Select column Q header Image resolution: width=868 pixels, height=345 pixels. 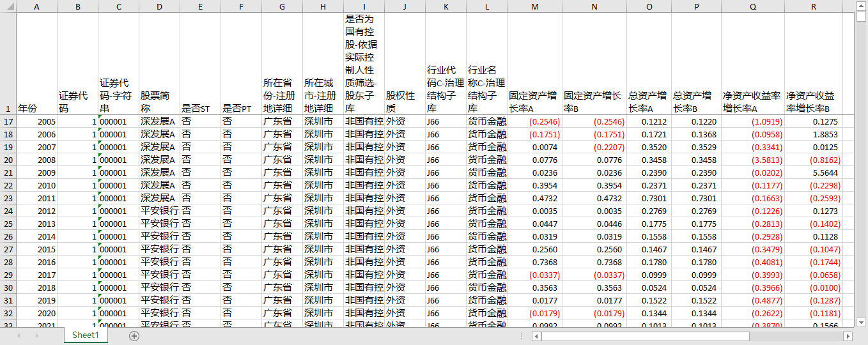click(753, 6)
